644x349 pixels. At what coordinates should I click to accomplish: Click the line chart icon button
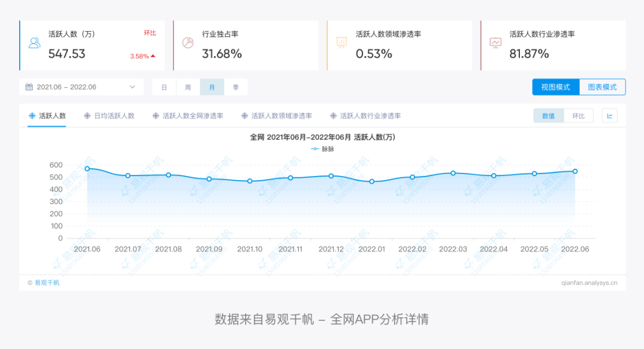click(x=609, y=116)
